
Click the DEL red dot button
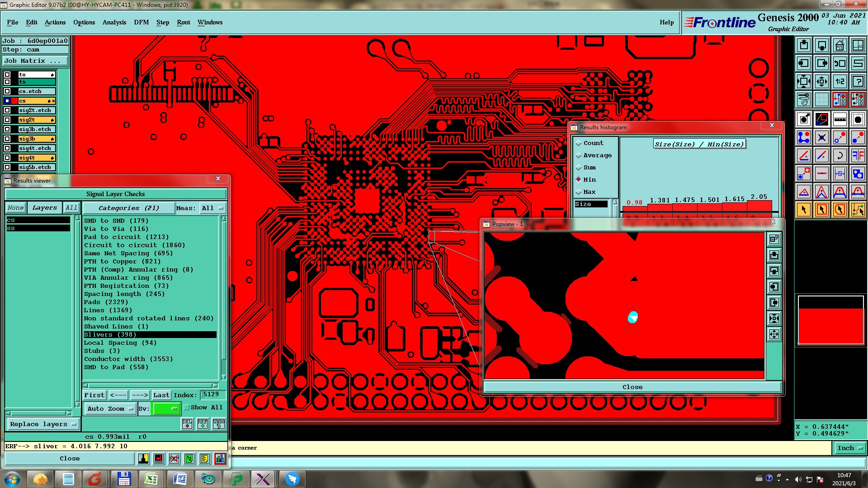187,423
